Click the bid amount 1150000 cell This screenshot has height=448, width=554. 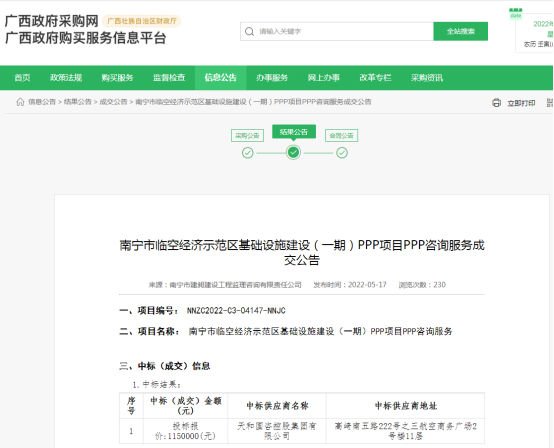click(x=185, y=431)
